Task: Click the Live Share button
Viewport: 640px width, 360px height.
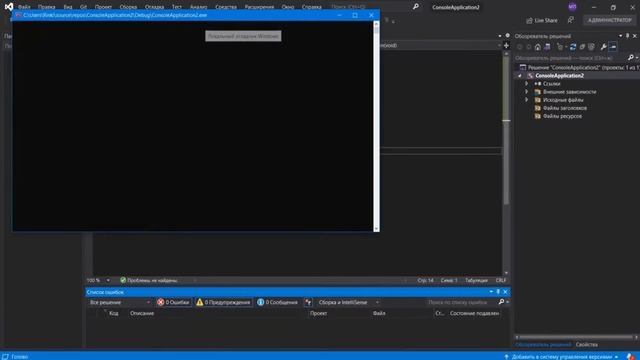Action: pos(542,20)
